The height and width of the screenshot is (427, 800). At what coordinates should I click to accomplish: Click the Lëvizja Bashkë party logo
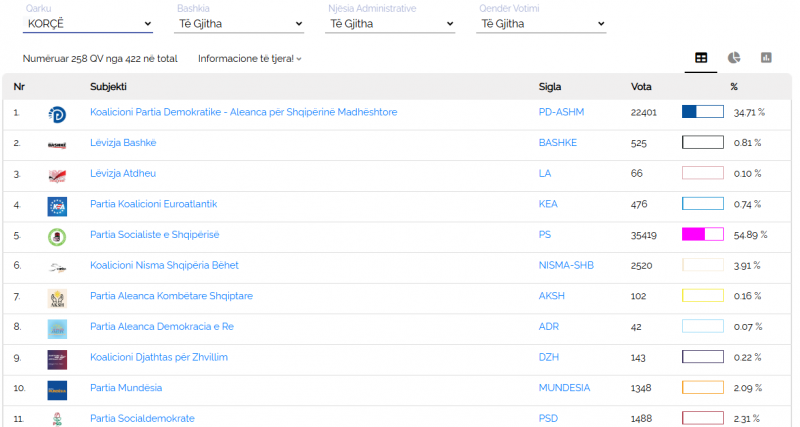coord(57,145)
